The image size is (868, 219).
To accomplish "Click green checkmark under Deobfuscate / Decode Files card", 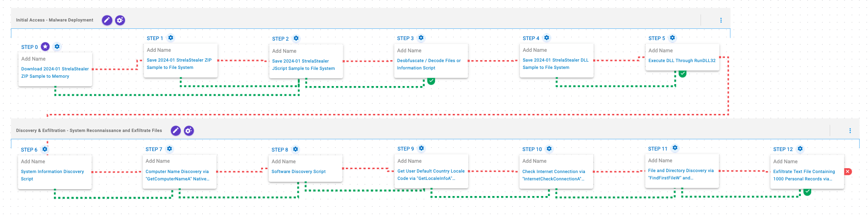I will click(431, 81).
